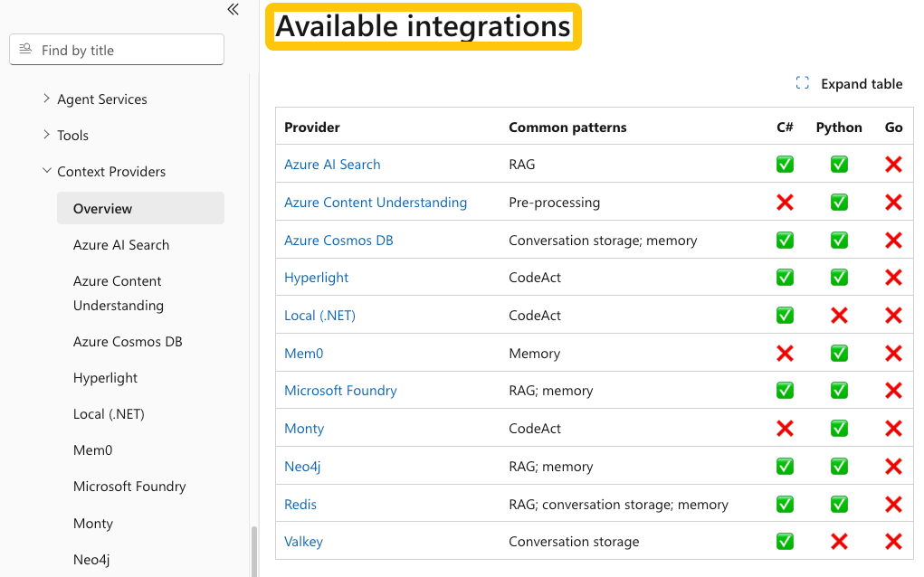924x577 pixels.
Task: Open the Microsoft Foundry table link
Action: point(340,391)
